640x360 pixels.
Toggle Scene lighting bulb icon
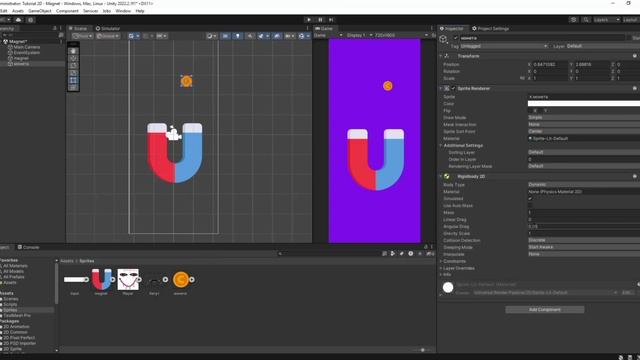238,36
